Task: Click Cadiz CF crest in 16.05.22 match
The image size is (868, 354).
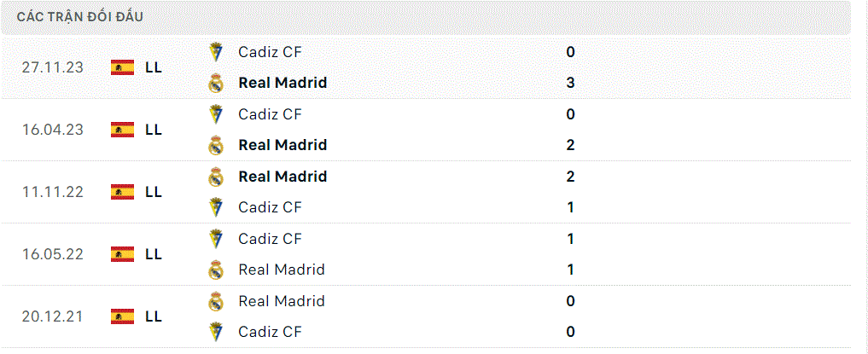Action: pyautogui.click(x=215, y=239)
